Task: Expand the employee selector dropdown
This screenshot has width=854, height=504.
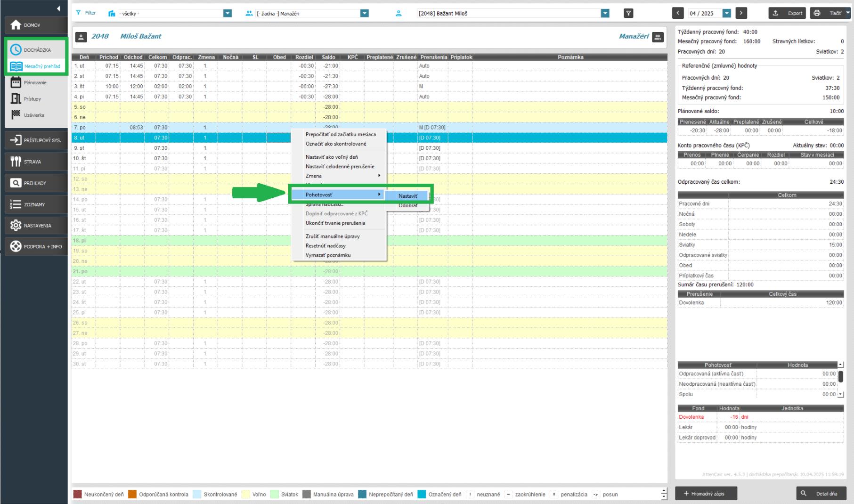Action: [605, 13]
